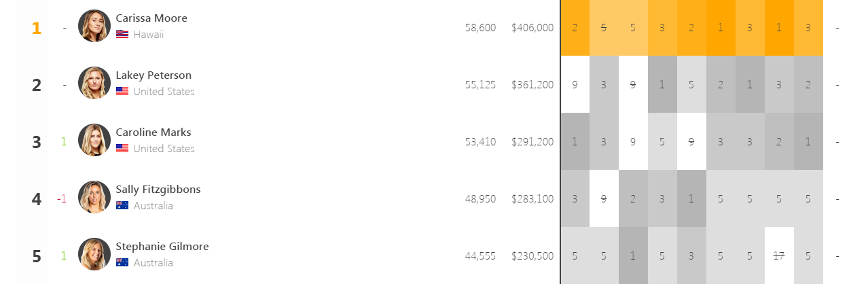The width and height of the screenshot is (868, 284).
Task: Open Sally Fitzgibbons' profile photo
Action: coord(94,197)
